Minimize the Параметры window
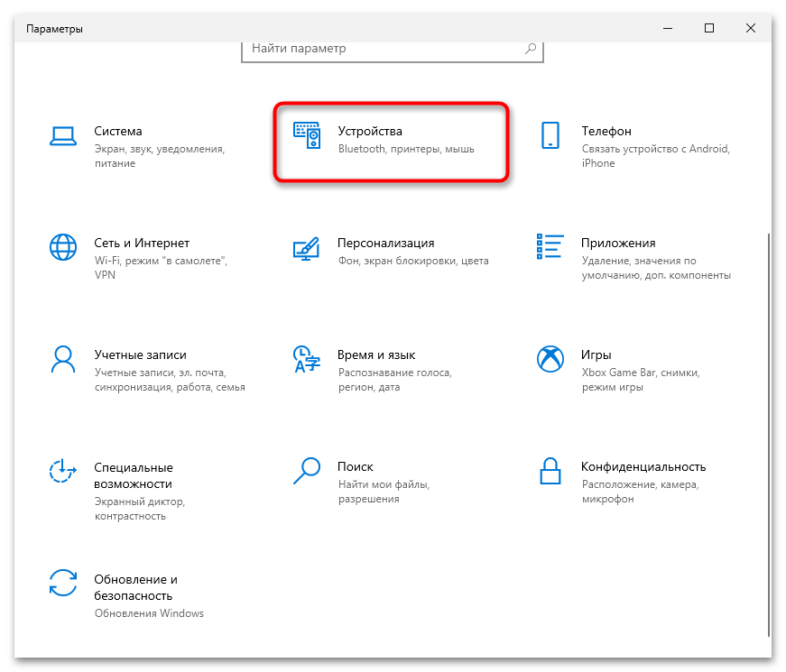This screenshot has height=672, width=786. click(x=668, y=29)
